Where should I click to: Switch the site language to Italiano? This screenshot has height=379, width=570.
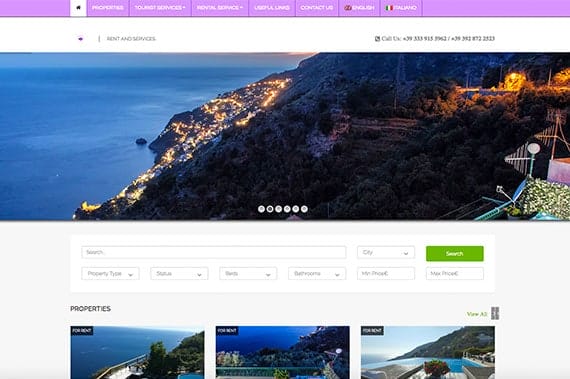point(401,8)
